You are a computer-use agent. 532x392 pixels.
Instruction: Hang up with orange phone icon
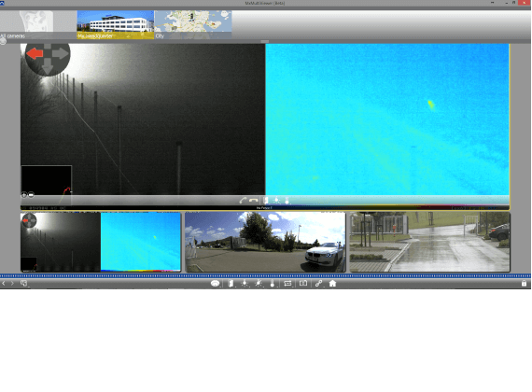(x=253, y=201)
